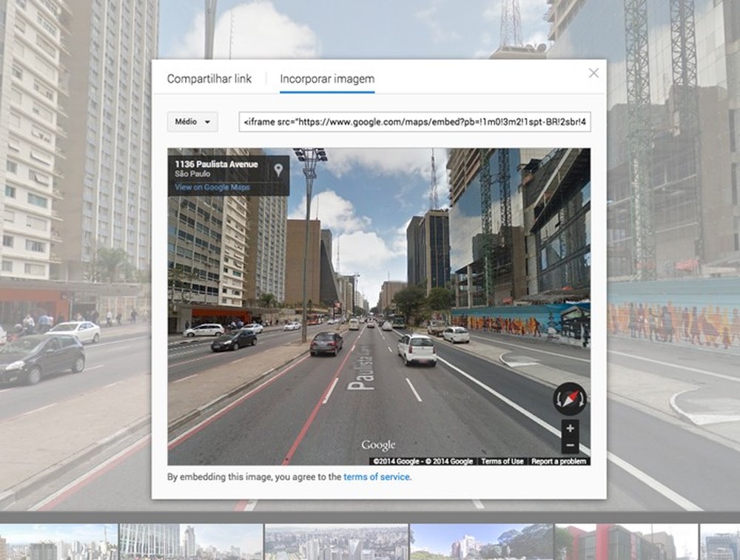Open the "Médio" size dropdown
Image resolution: width=740 pixels, height=560 pixels.
[191, 122]
